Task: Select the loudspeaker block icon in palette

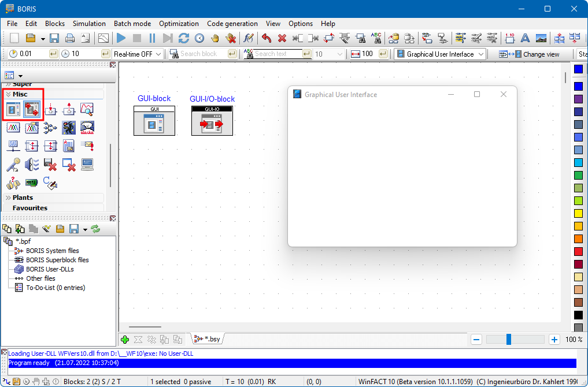Action: [31, 165]
